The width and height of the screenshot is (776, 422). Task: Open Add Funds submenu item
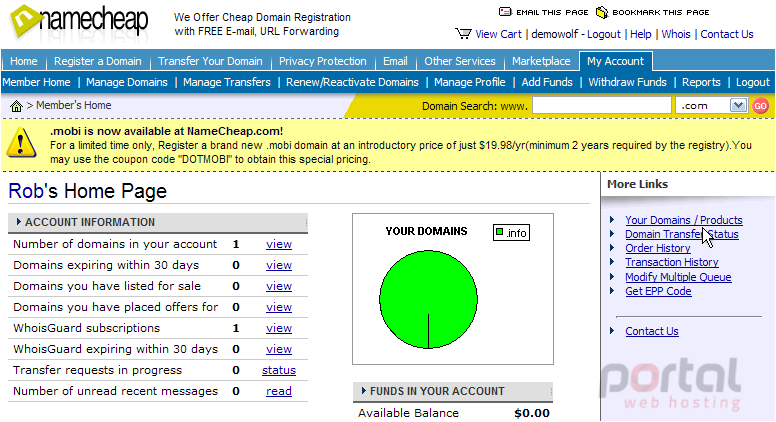coord(547,82)
